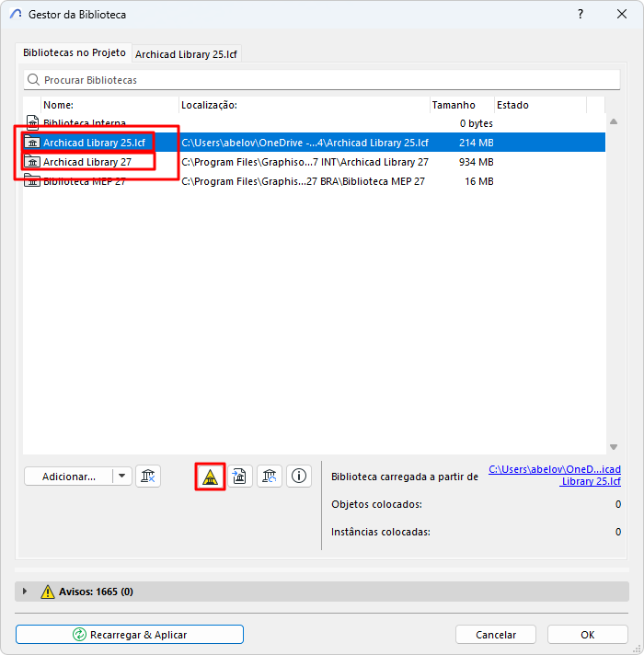The width and height of the screenshot is (644, 655).
Task: Click the Avisos: 1665 (0) label
Action: [x=96, y=592]
